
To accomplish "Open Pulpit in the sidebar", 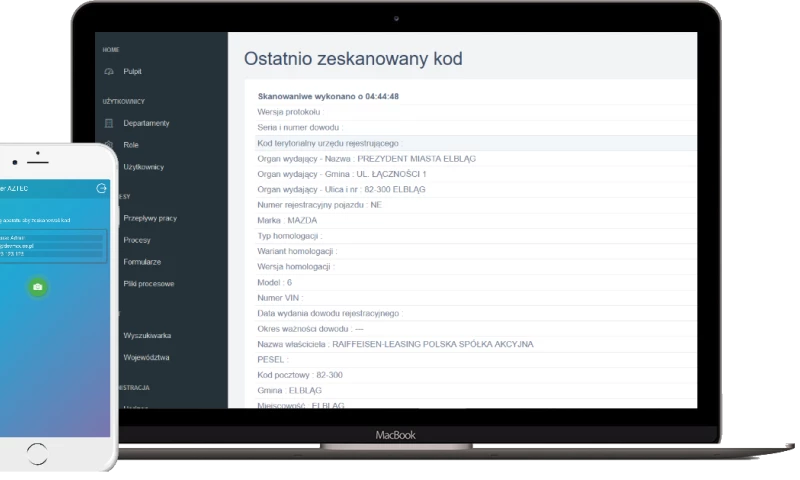I will tap(132, 71).
